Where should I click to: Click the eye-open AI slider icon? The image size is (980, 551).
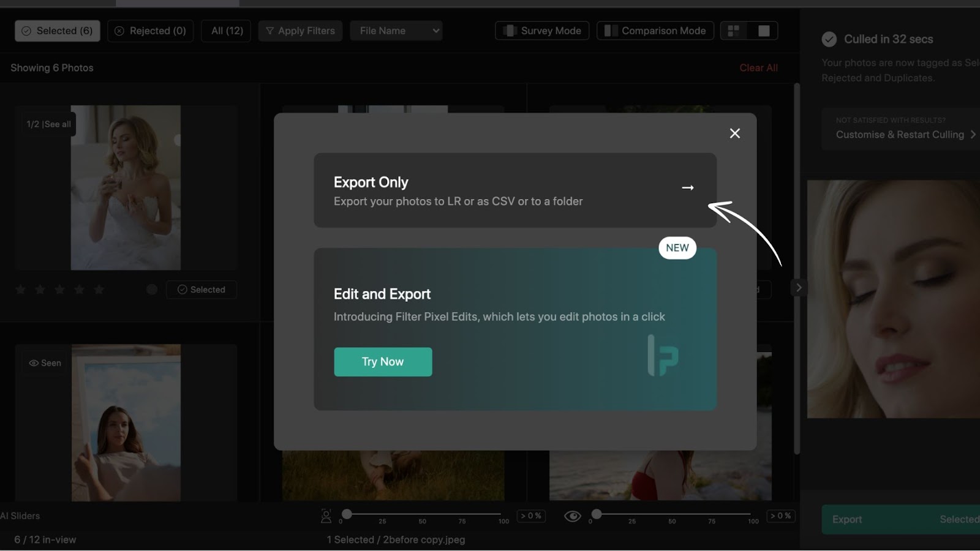pyautogui.click(x=573, y=516)
